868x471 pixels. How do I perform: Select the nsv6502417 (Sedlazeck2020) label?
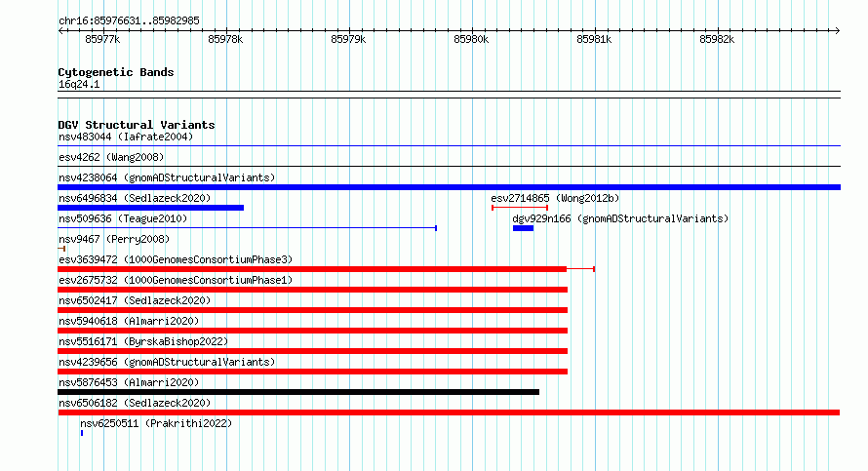pos(135,300)
